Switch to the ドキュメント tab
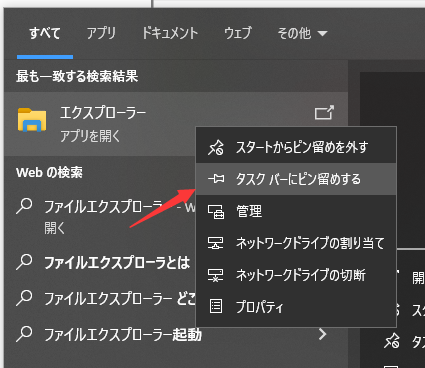 (170, 33)
